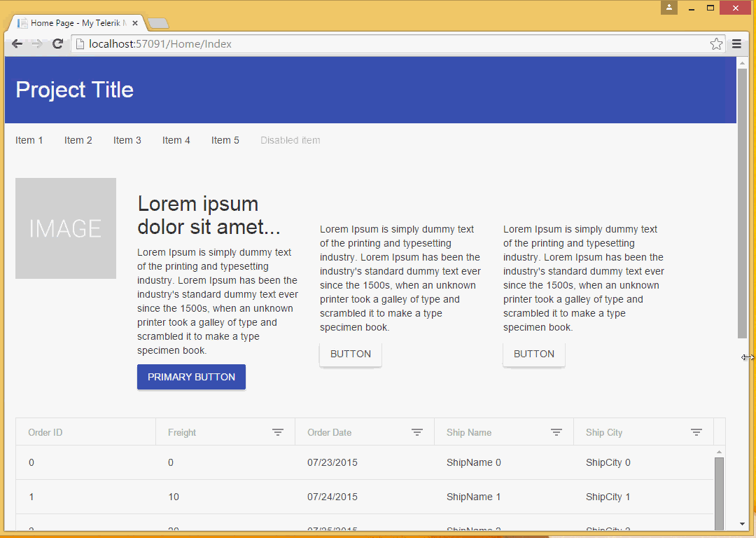This screenshot has height=538, width=756.
Task: Click the browser back arrow
Action: pos(17,43)
